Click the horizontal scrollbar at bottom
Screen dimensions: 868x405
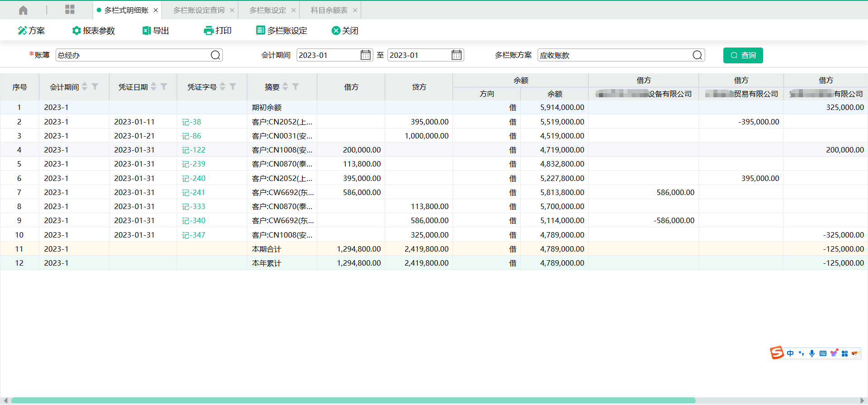[353, 400]
